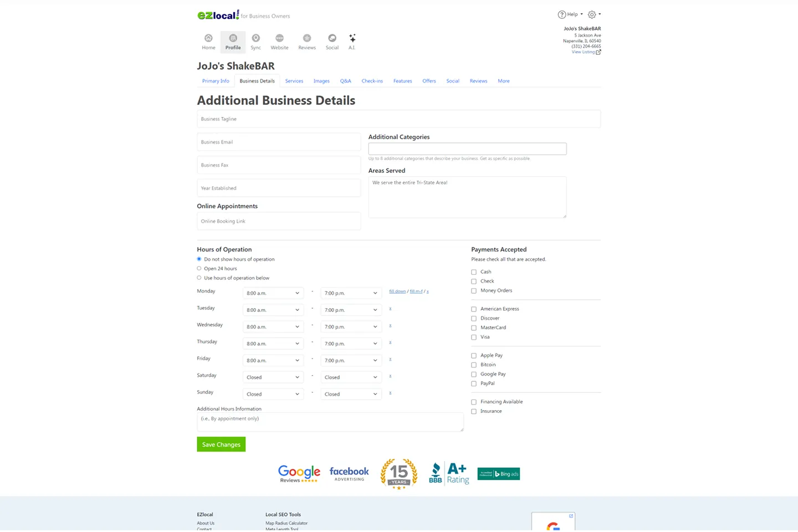The image size is (798, 532).
Task: Check the Bitcoin box
Action: pos(474,365)
